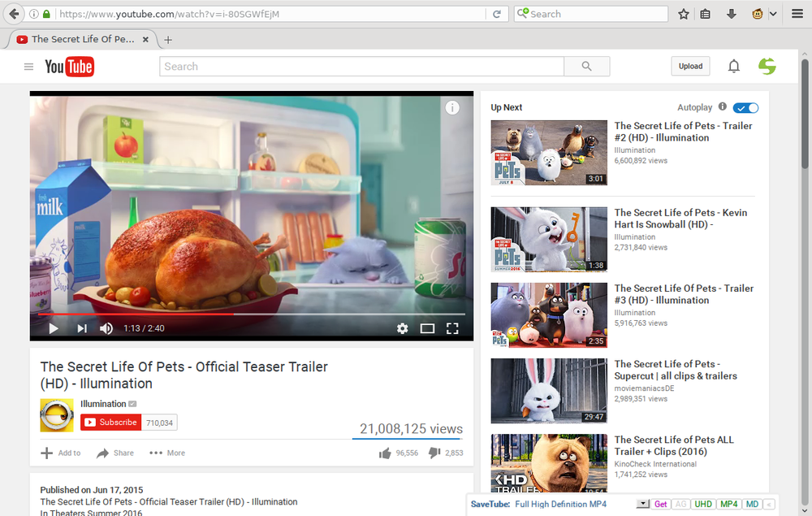Open Kevin Hart Is Snowball video link
The width and height of the screenshot is (812, 516).
pyautogui.click(x=680, y=219)
